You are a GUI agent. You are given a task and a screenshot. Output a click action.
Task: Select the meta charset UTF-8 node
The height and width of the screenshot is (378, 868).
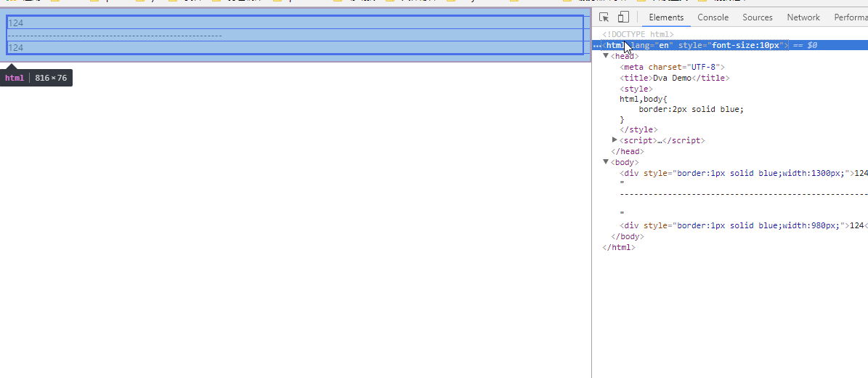click(672, 67)
